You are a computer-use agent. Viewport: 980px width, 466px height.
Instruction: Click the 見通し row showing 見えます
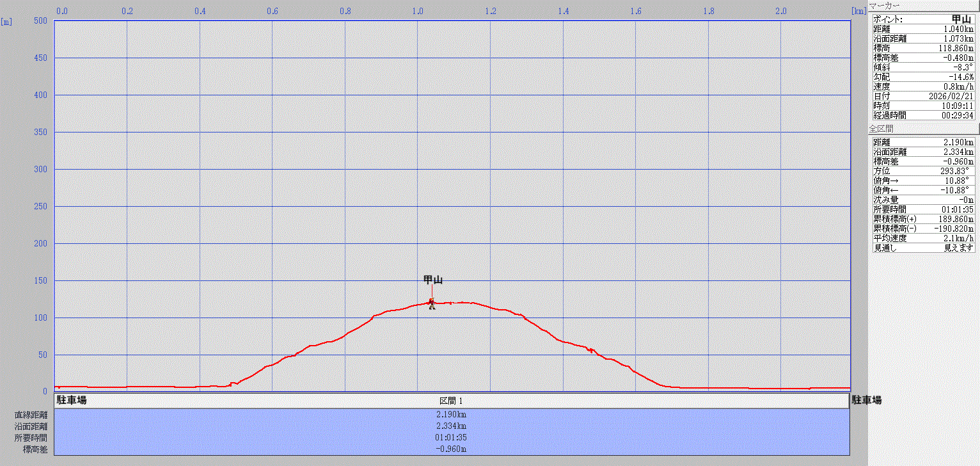[x=923, y=248]
